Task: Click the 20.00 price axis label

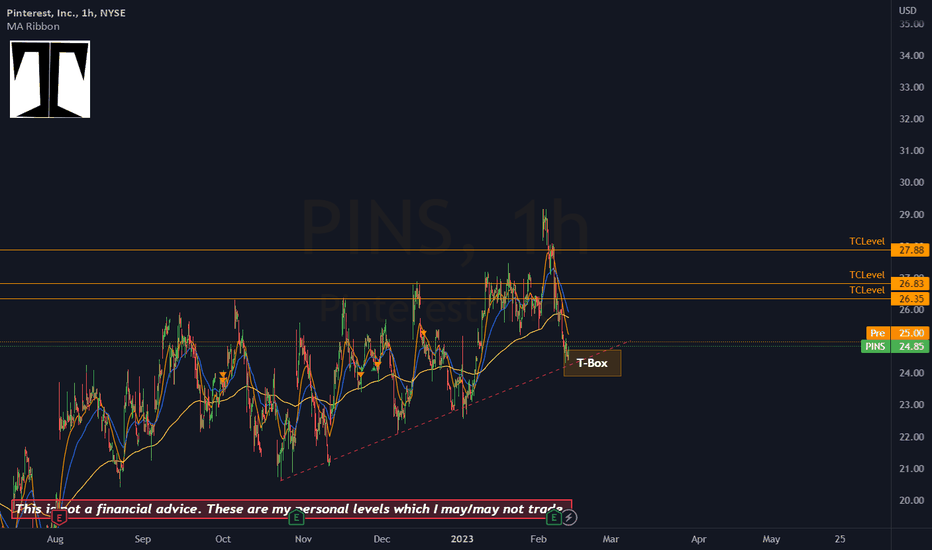Action: click(911, 500)
